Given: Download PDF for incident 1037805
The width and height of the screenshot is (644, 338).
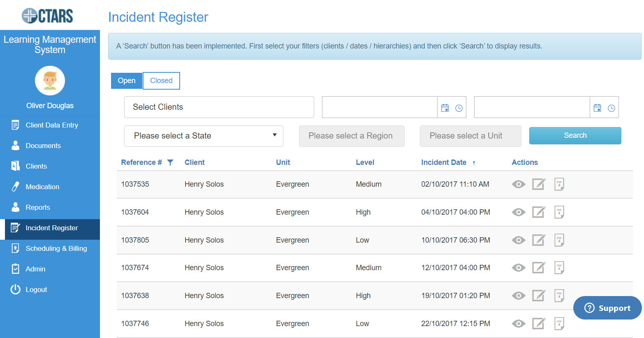Looking at the screenshot, I should pyautogui.click(x=559, y=240).
